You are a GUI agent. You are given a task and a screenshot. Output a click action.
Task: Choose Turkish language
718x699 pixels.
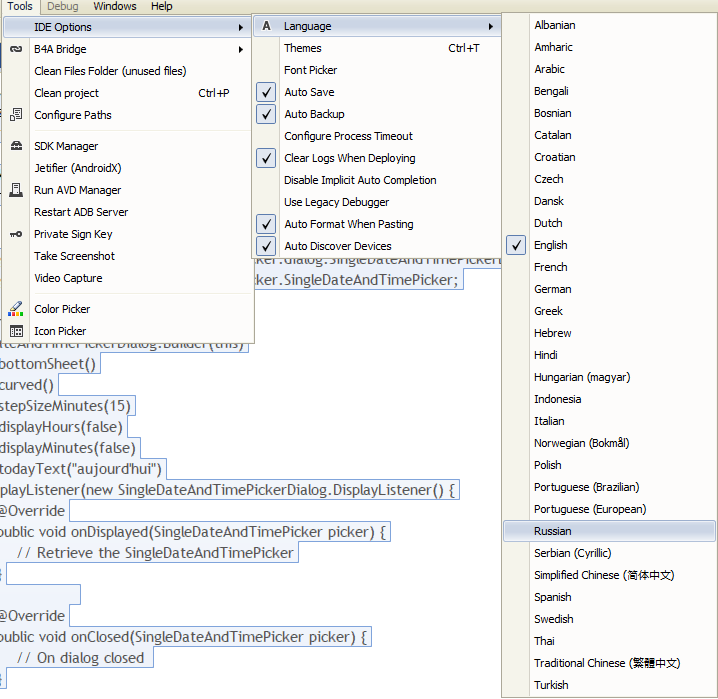[551, 685]
